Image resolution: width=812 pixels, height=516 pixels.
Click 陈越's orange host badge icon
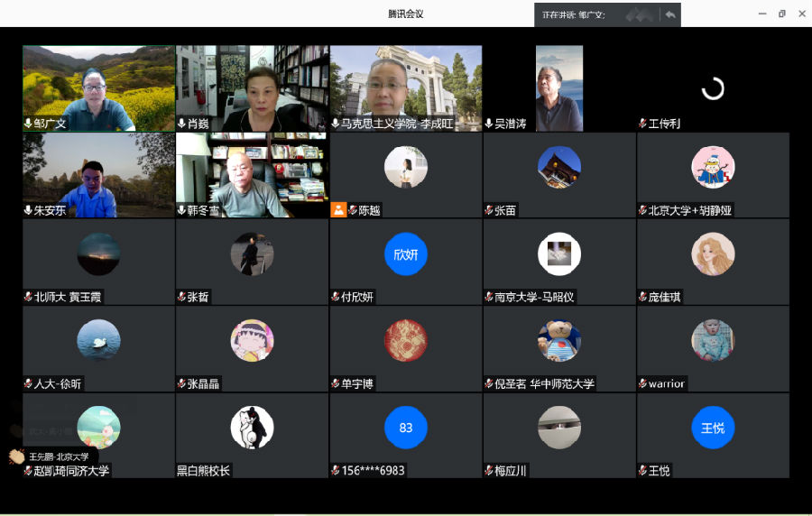pyautogui.click(x=338, y=210)
